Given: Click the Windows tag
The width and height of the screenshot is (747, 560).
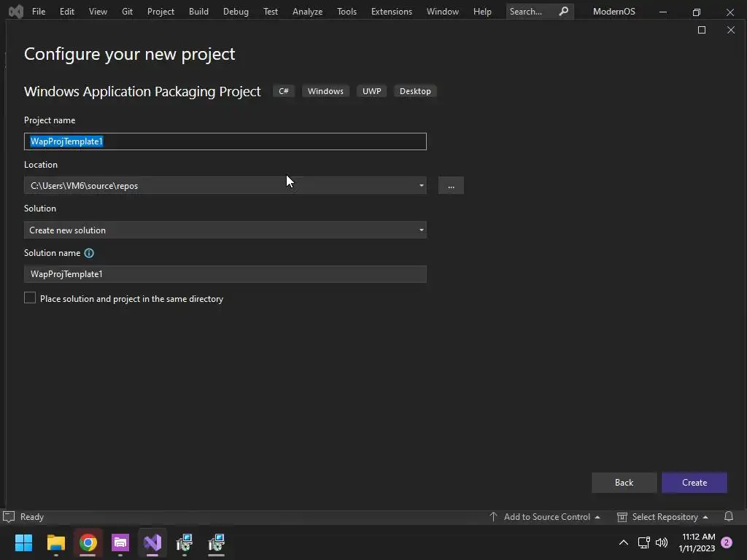Looking at the screenshot, I should [x=325, y=91].
